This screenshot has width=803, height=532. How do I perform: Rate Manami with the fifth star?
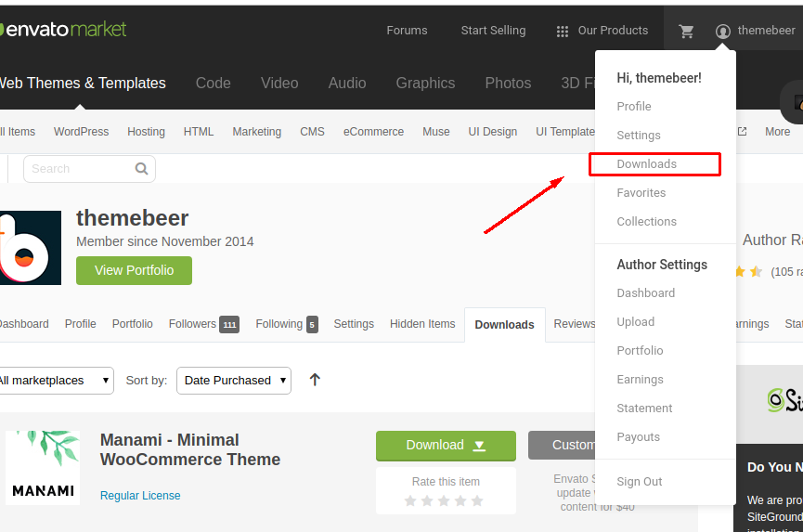tap(477, 500)
